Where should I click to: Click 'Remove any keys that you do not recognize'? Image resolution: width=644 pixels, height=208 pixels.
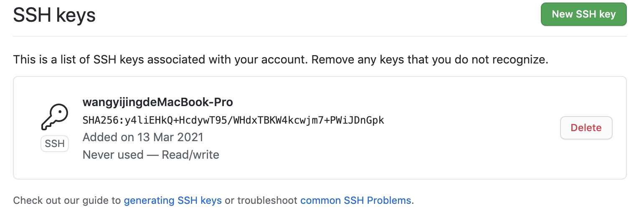[430, 60]
